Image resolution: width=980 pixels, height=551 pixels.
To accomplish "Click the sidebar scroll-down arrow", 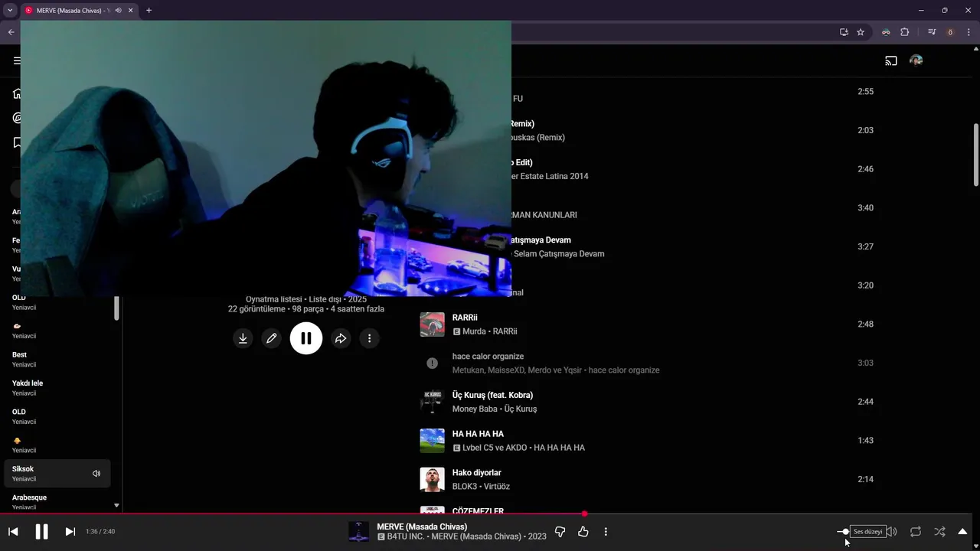I will [x=116, y=506].
